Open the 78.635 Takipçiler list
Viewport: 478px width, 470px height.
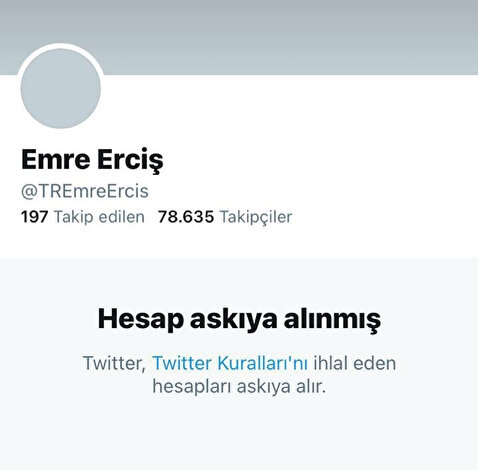(225, 217)
